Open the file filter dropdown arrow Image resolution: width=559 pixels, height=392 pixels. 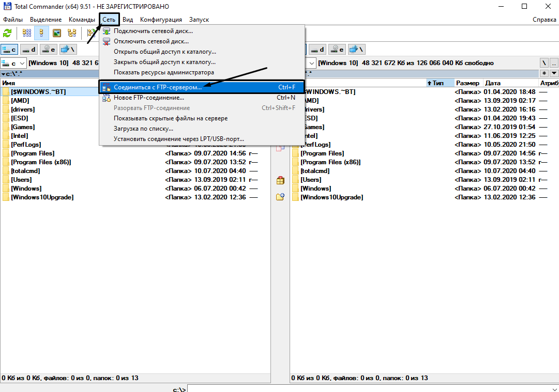[554, 73]
